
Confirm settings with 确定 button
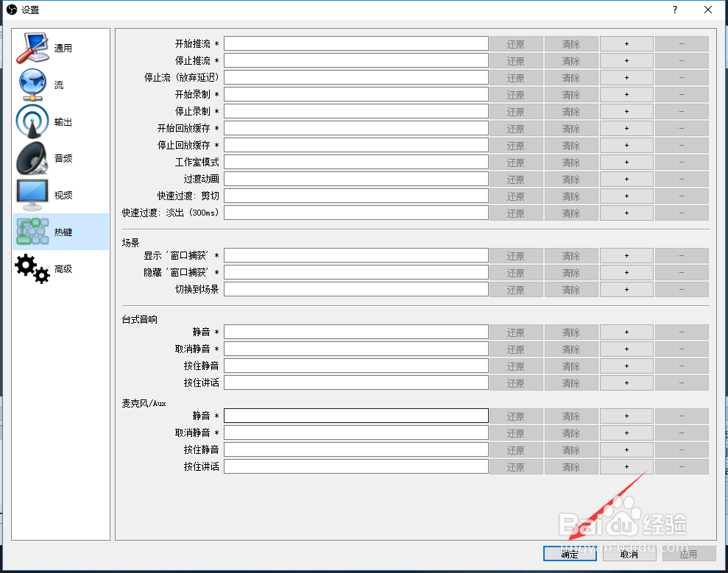click(570, 554)
